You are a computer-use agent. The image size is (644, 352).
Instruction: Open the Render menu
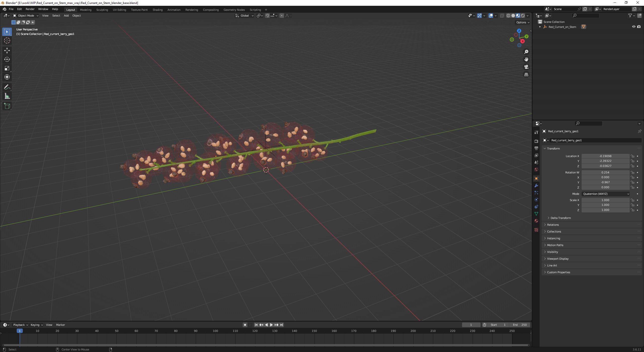tap(30, 9)
